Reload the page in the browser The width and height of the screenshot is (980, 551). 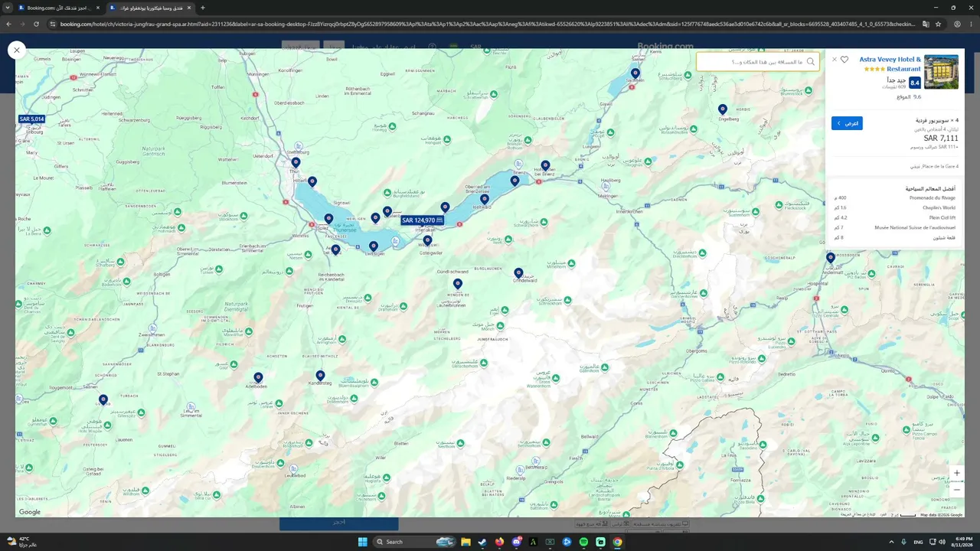tap(36, 24)
